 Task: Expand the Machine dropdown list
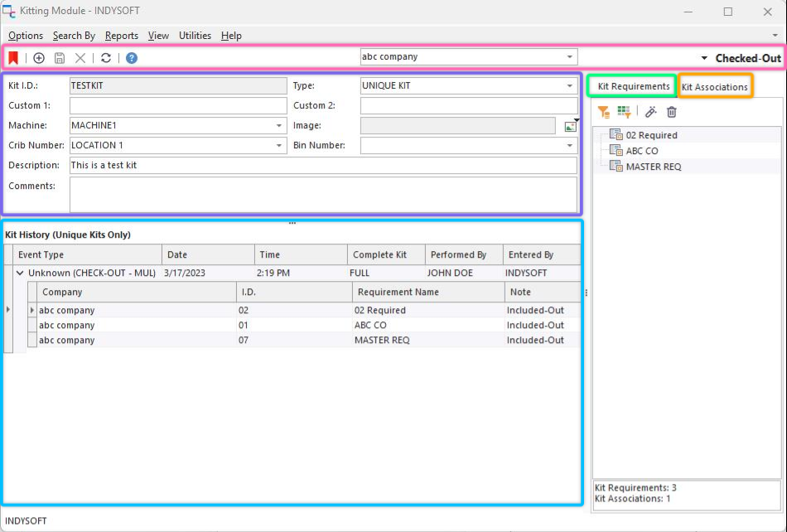pyautogui.click(x=279, y=126)
